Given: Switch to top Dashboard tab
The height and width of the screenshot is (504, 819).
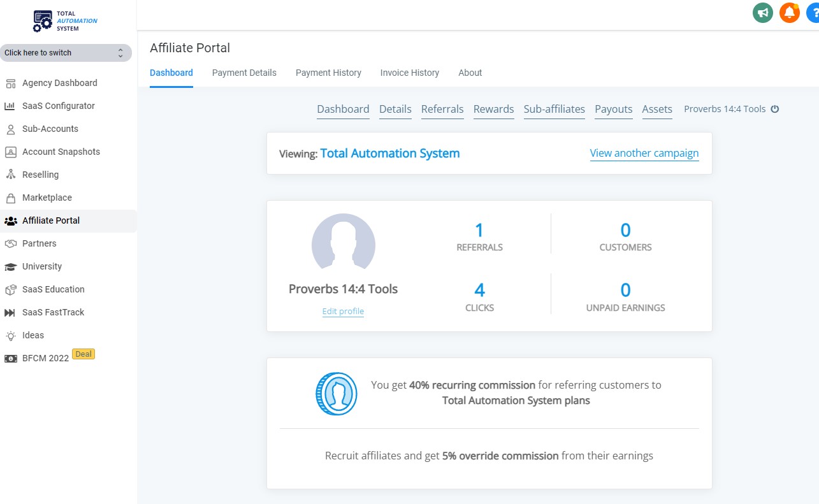Looking at the screenshot, I should 171,73.
